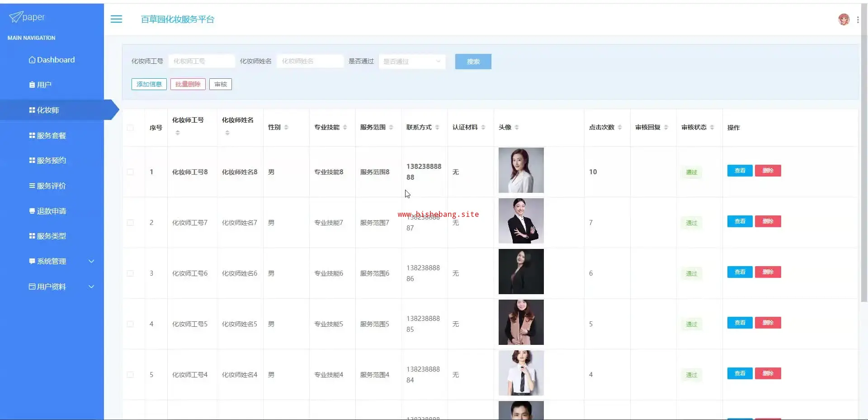The width and height of the screenshot is (868, 420).
Task: Open the 是否通过 dropdown filter
Action: [411, 62]
